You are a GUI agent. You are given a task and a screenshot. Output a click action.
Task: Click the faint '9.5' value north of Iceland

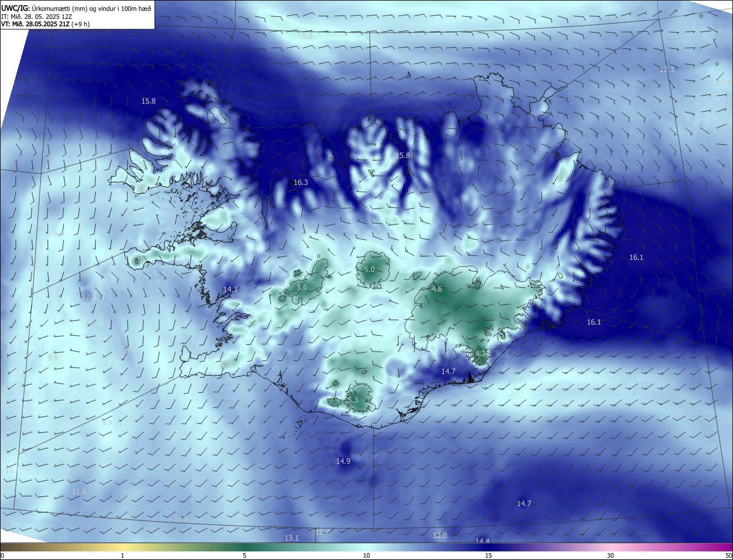(308, 36)
